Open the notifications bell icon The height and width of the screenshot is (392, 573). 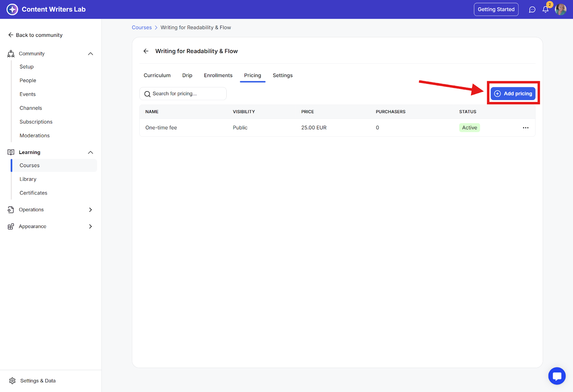pyautogui.click(x=545, y=10)
